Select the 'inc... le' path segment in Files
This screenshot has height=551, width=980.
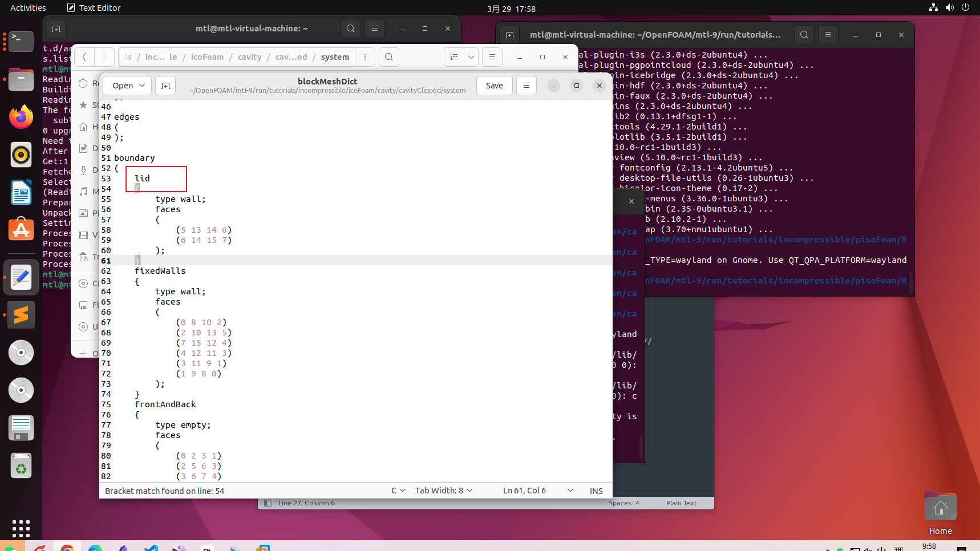coord(161,57)
